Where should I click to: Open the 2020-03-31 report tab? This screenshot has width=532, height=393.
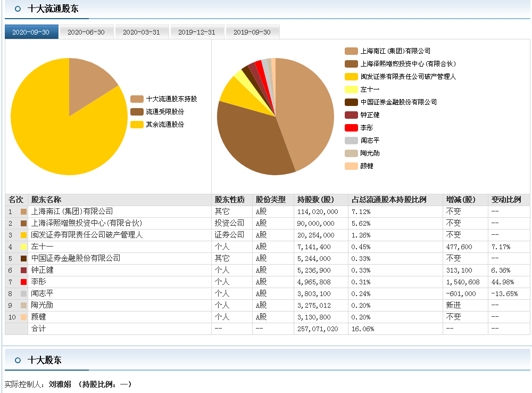(142, 32)
